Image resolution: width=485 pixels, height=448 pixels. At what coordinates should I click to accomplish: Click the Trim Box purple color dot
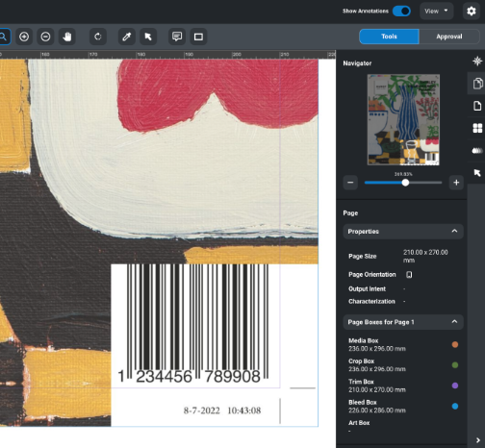coord(455,386)
